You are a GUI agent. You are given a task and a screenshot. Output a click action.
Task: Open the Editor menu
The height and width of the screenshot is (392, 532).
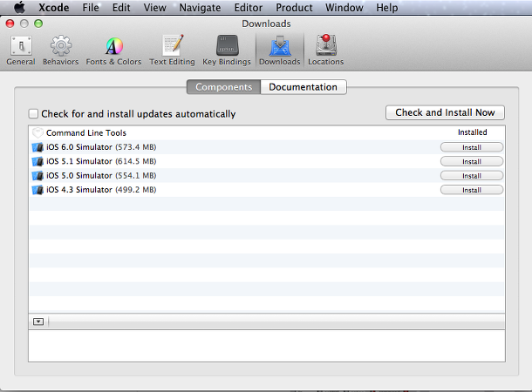(249, 8)
